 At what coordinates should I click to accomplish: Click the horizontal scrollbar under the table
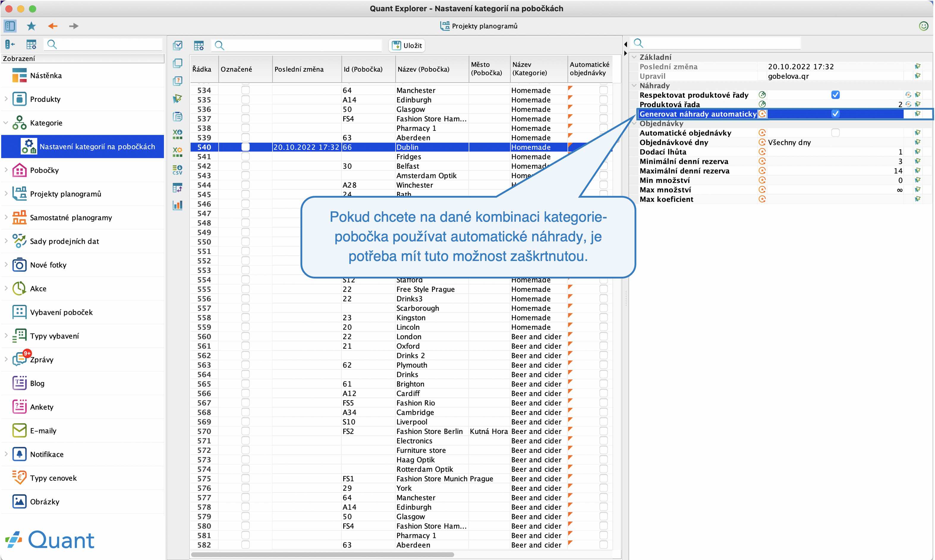click(x=322, y=555)
